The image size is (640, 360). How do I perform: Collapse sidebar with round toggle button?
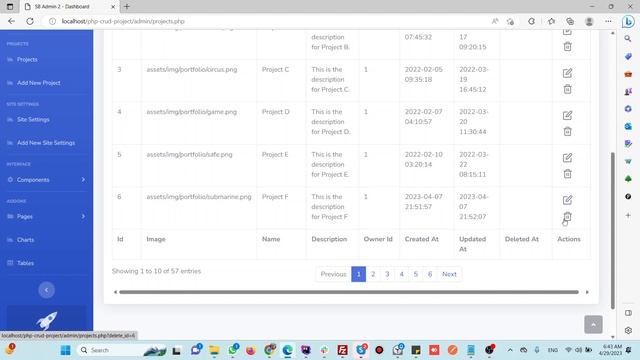(x=47, y=290)
